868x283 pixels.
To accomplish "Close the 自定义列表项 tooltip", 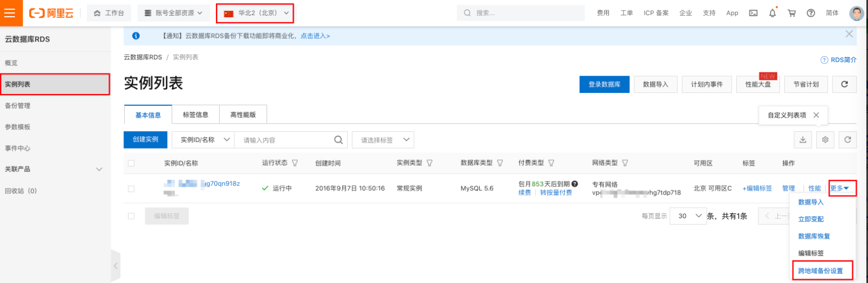I will pos(816,115).
